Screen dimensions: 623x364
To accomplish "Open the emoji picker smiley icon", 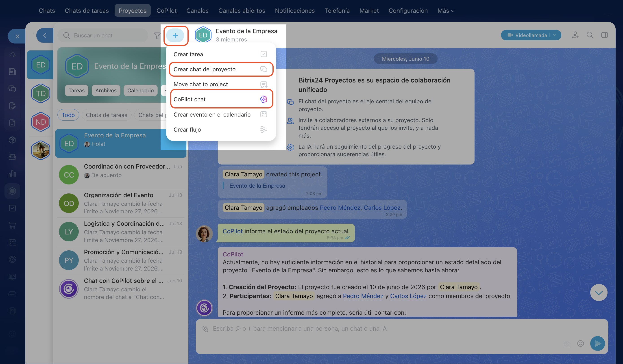I will click(x=580, y=343).
